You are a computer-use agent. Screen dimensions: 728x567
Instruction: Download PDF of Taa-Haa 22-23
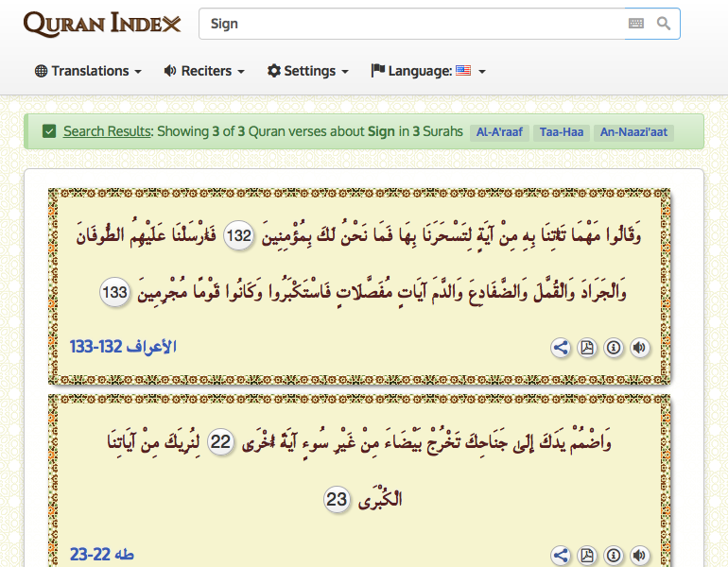(x=587, y=556)
